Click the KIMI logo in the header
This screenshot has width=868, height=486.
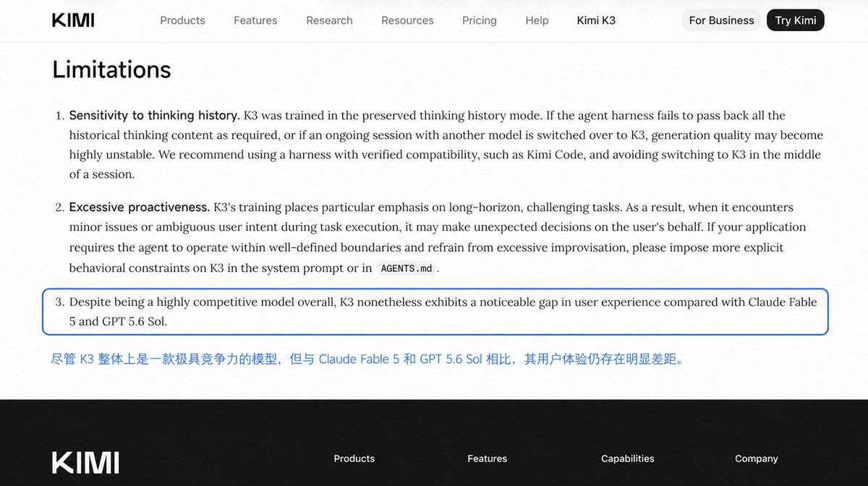click(x=73, y=20)
